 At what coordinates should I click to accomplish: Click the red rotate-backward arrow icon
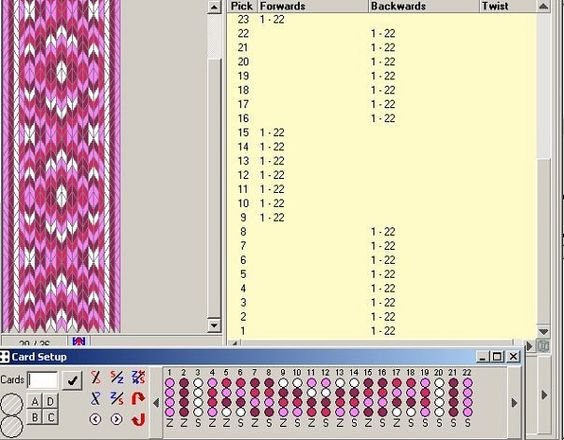[138, 419]
